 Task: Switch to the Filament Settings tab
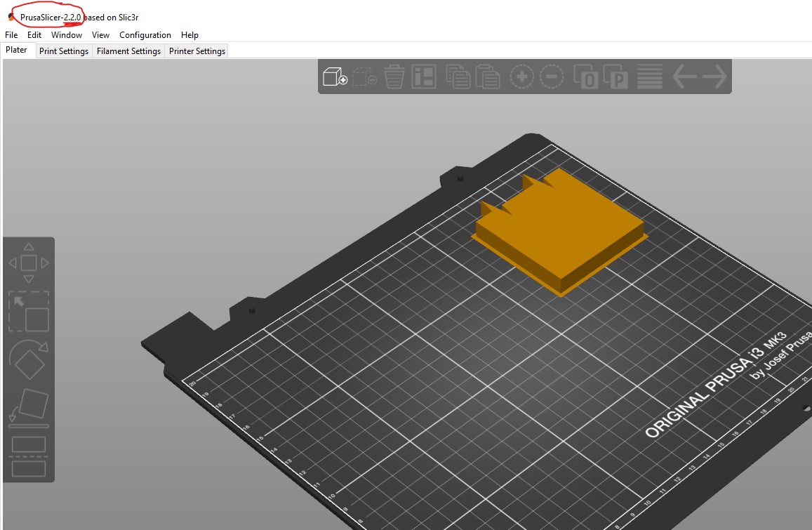pos(128,51)
